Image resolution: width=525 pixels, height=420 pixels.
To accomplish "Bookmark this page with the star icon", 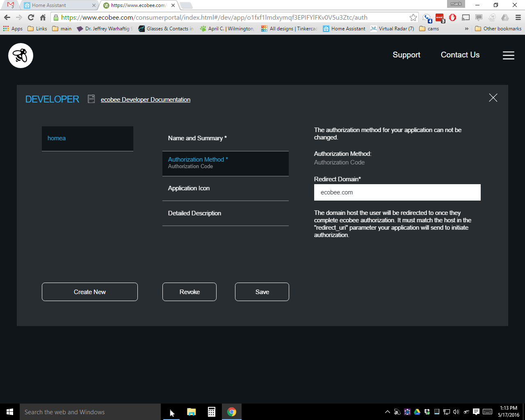I will tap(413, 17).
